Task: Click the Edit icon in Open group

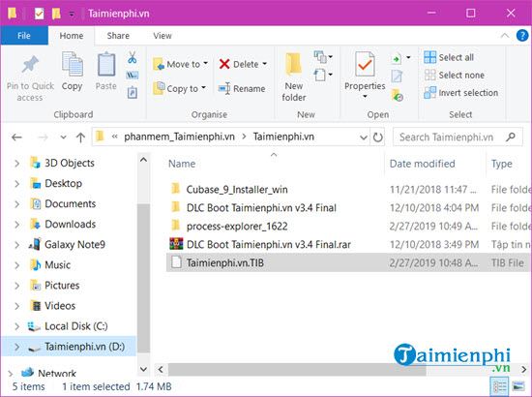Action: pos(397,76)
